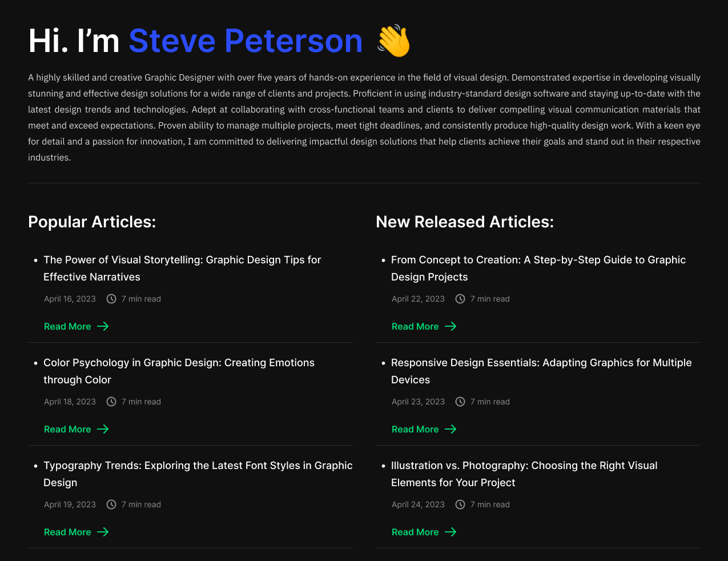Click clock icon beside April 22, 2023
The height and width of the screenshot is (561, 728).
point(460,299)
